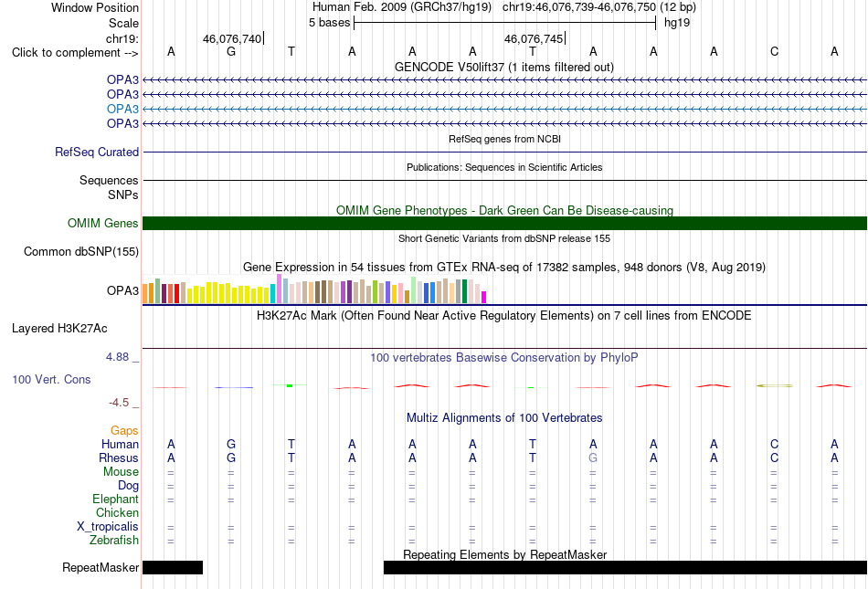This screenshot has width=868, height=589.
Task: Click the cyan bar in the GTEx expression chart
Action: click(272, 294)
